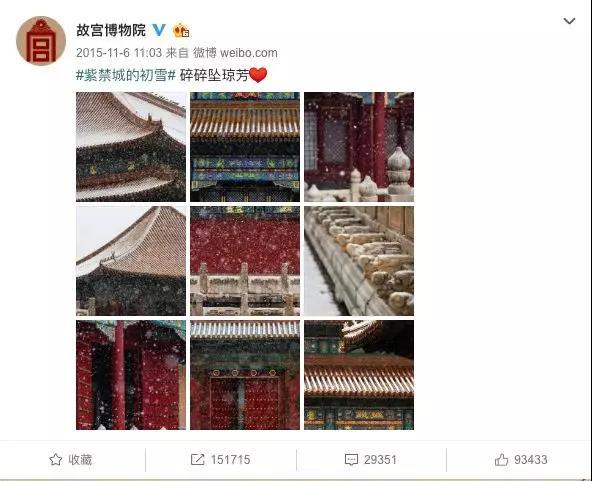Open the snowy curved roof first thumbnail
This screenshot has width=592, height=481.
[x=131, y=147]
